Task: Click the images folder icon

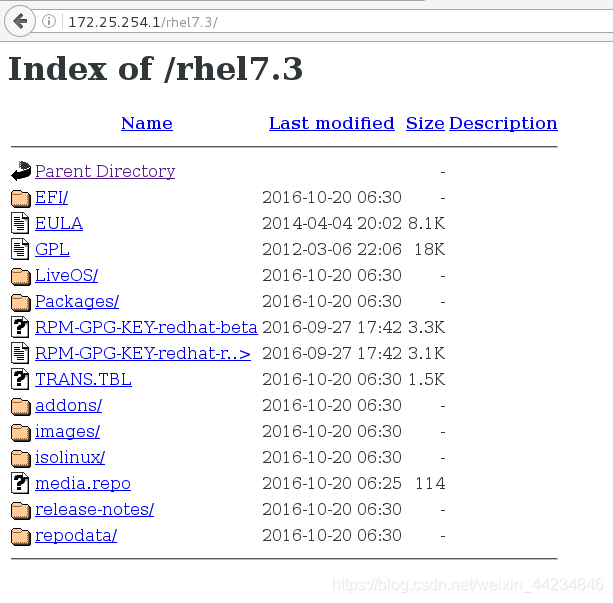Action: click(21, 432)
